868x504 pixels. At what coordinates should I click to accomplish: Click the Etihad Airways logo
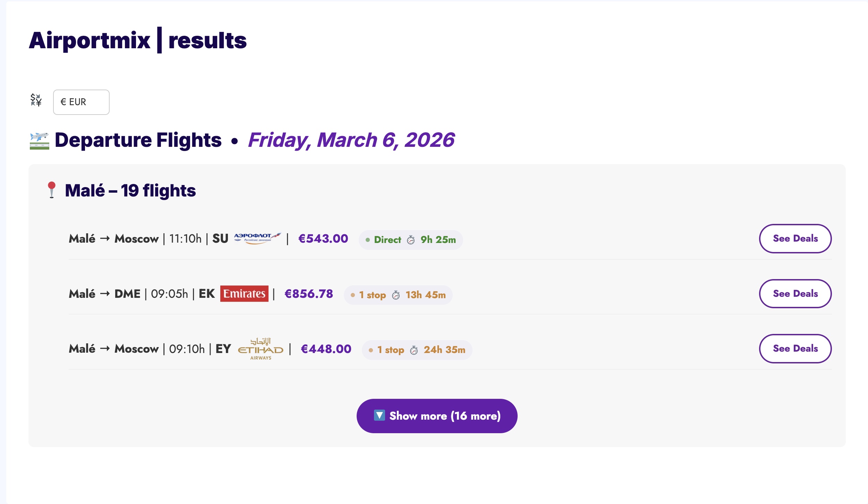260,349
